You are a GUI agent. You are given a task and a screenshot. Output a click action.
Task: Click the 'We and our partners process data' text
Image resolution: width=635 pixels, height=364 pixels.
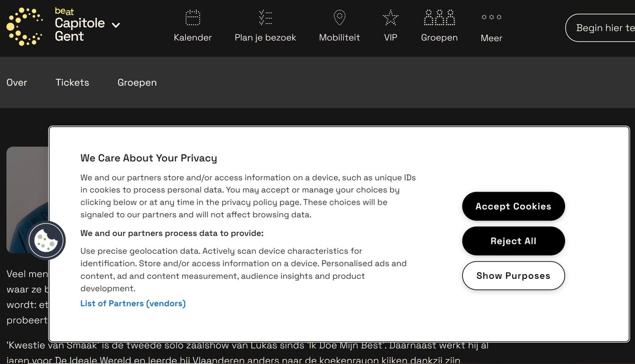(172, 233)
